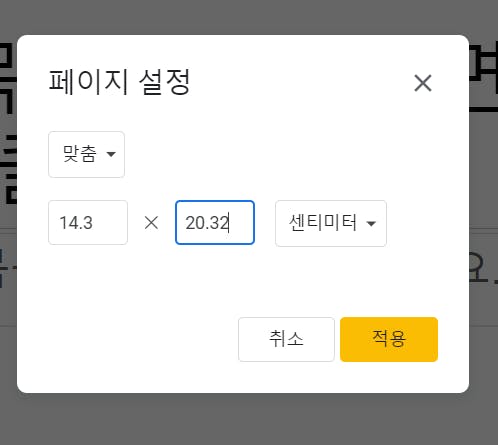Image resolution: width=498 pixels, height=445 pixels.
Task: Click the 페이지 설정 dialog title
Action: pyautogui.click(x=119, y=82)
